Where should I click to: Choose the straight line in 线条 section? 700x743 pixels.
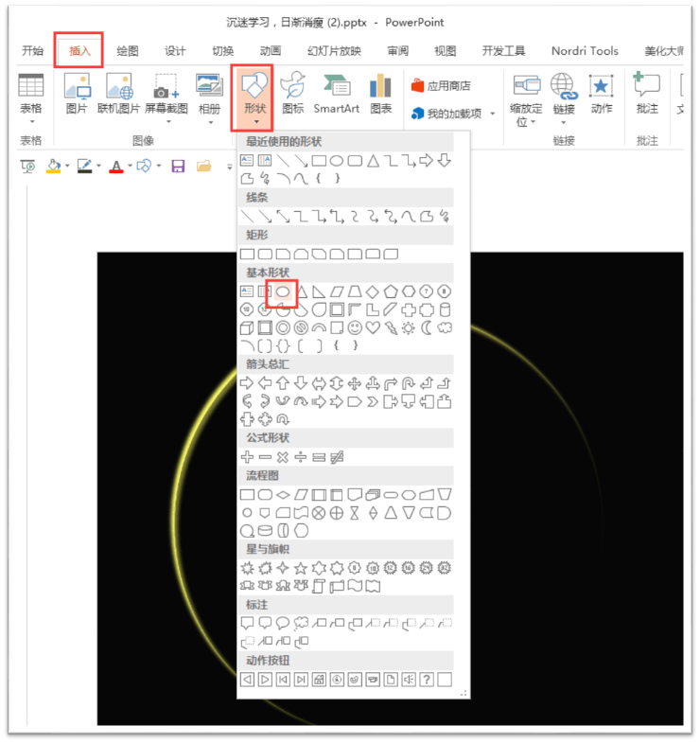[x=247, y=217]
